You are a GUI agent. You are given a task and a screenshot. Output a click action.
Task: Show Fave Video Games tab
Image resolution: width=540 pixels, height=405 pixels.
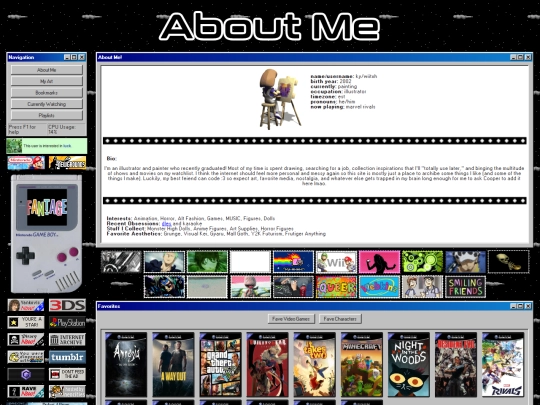coord(291,319)
